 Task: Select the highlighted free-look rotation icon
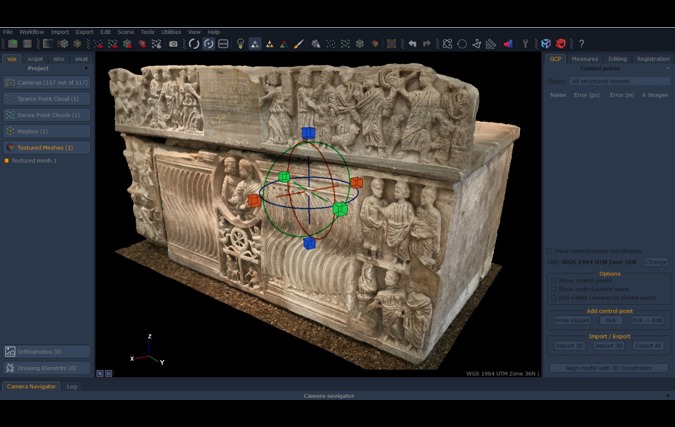[208, 44]
